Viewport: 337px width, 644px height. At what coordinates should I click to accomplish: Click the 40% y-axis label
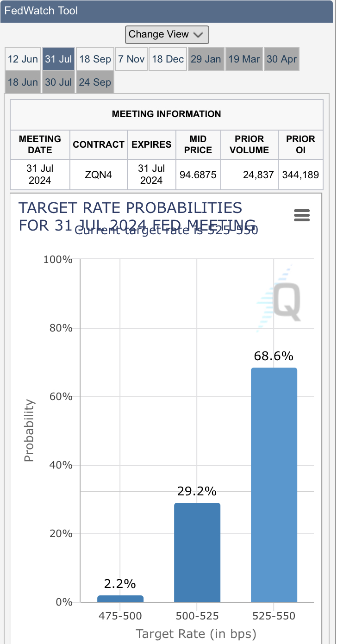point(61,465)
